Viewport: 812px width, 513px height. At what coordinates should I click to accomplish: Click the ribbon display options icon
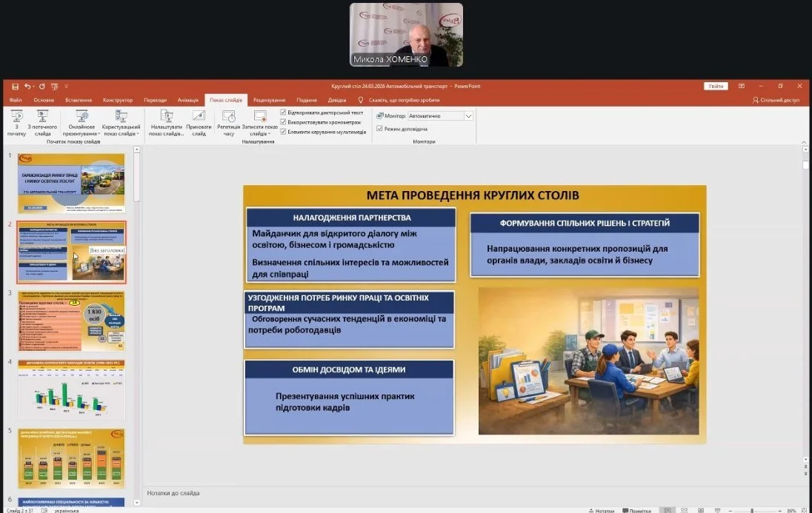742,86
